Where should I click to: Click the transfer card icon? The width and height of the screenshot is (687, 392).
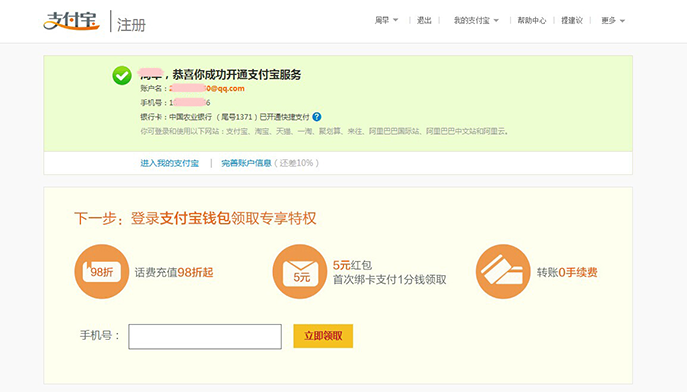pyautogui.click(x=503, y=272)
